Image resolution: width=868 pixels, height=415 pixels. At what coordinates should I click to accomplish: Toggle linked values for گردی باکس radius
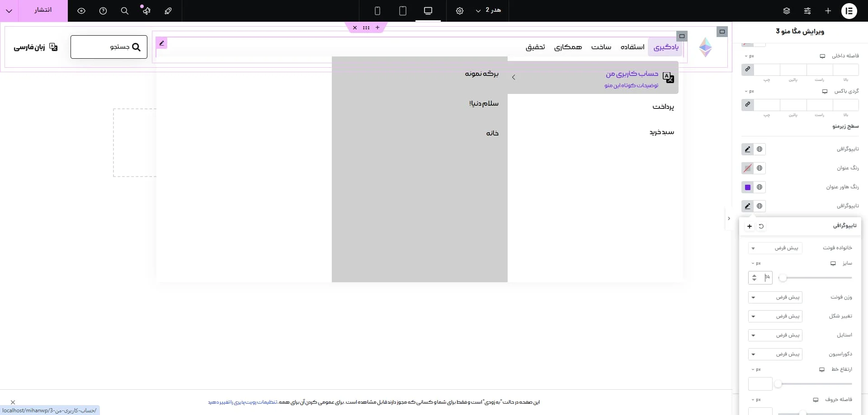(x=748, y=105)
